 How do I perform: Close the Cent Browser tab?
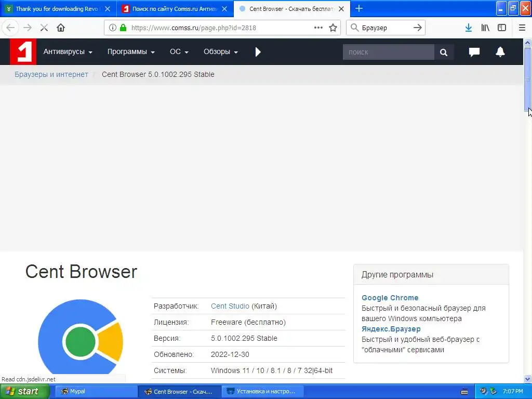click(341, 9)
